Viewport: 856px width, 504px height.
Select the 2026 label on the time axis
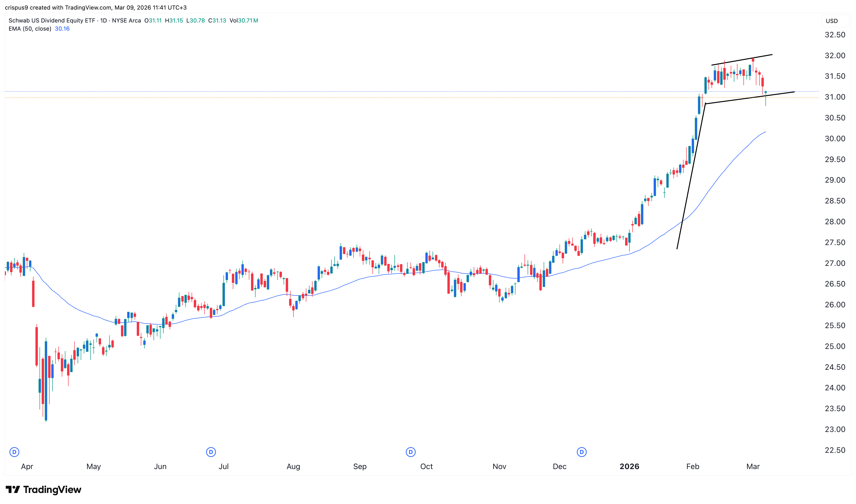click(629, 466)
